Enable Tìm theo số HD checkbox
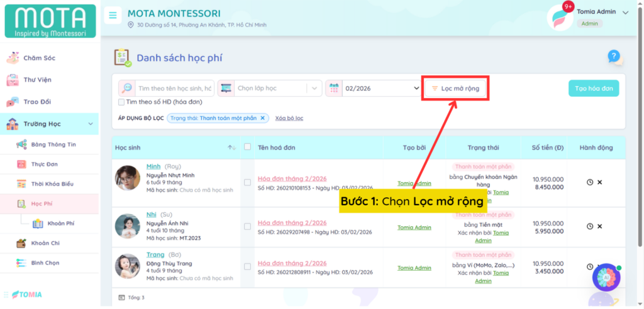This screenshot has width=644, height=309. pos(121,102)
